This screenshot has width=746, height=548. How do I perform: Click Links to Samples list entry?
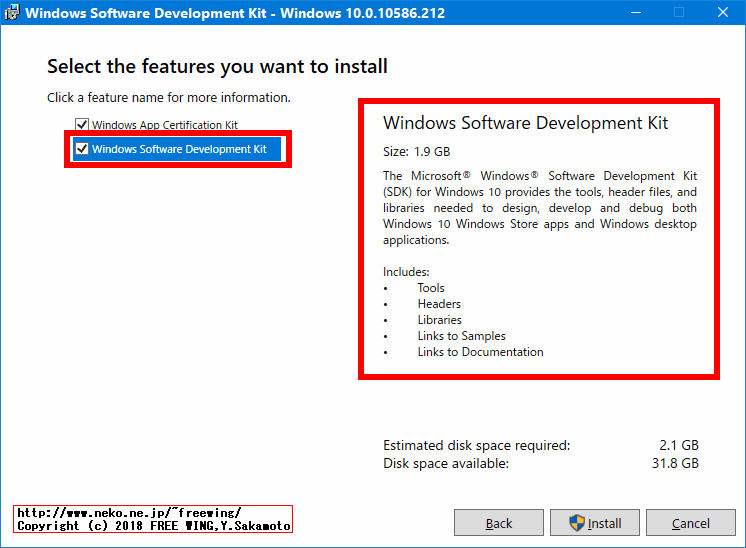[461, 336]
